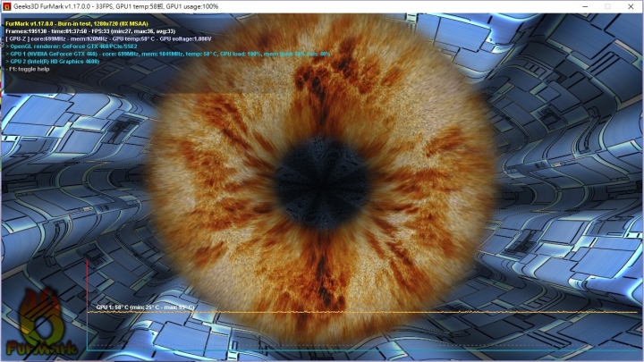The width and height of the screenshot is (644, 362).
Task: Minimize the FurMark window
Action: (x=585, y=6)
